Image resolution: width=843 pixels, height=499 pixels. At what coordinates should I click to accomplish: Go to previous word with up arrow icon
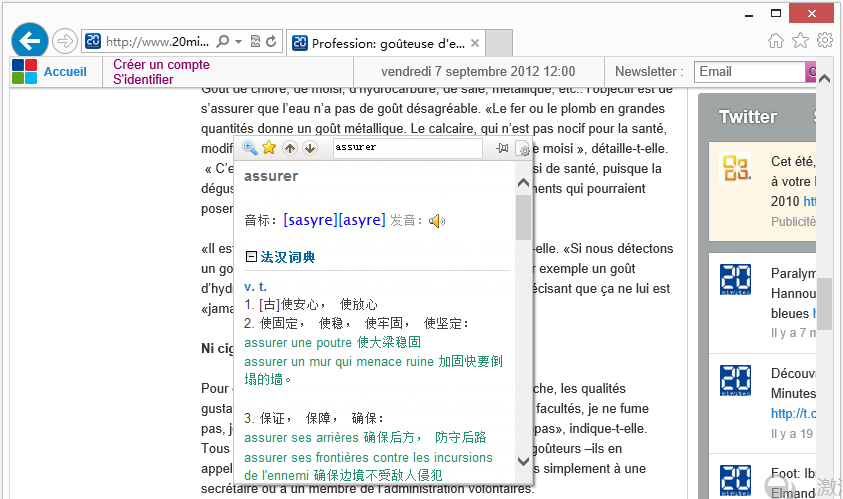pos(290,148)
